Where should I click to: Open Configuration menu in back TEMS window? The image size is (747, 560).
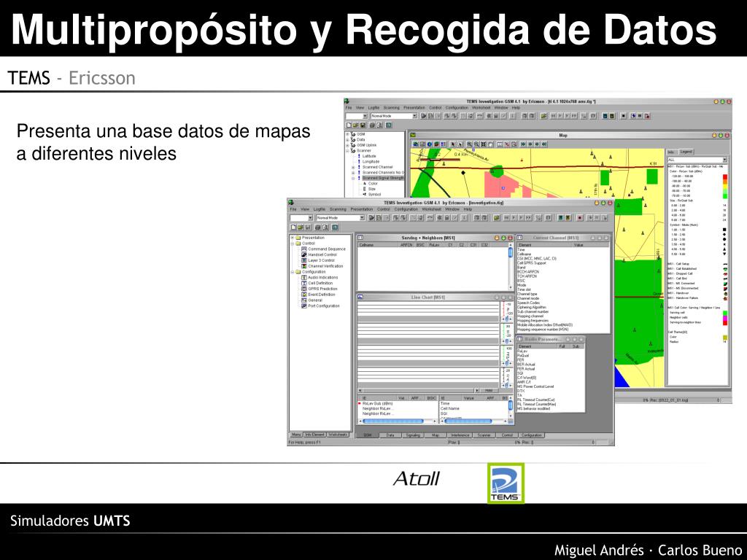457,108
